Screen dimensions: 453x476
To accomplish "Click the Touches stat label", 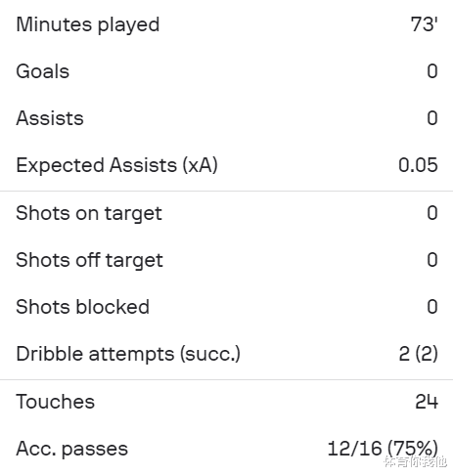I will click(x=55, y=402).
